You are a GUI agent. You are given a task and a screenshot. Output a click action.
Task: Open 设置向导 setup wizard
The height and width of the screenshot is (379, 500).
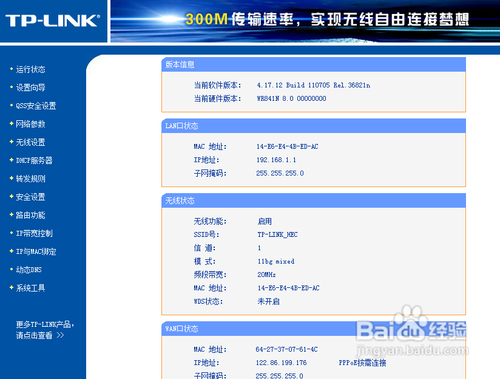point(30,88)
